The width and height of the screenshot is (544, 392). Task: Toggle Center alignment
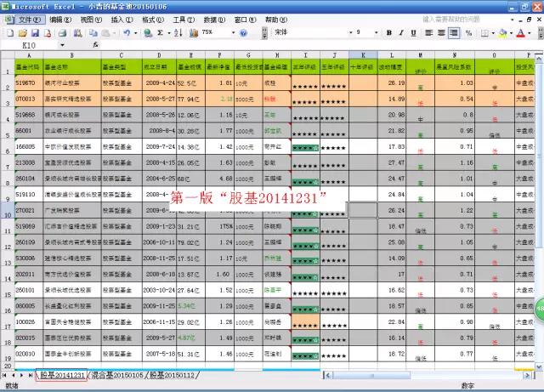tap(441, 33)
